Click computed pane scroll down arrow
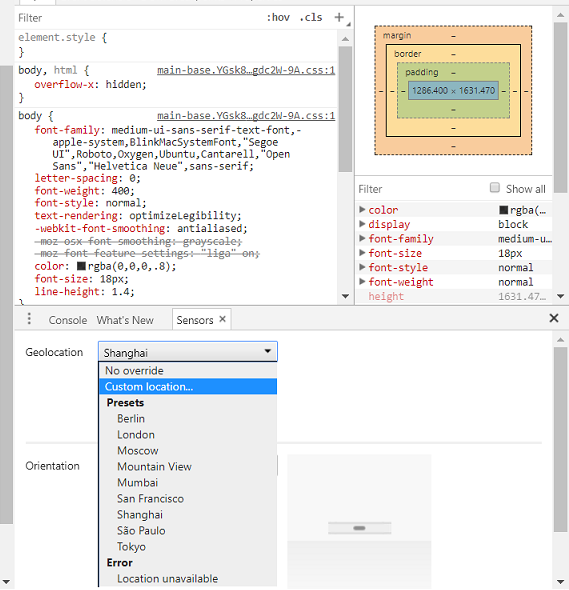This screenshot has height=590, width=569. tap(560, 296)
